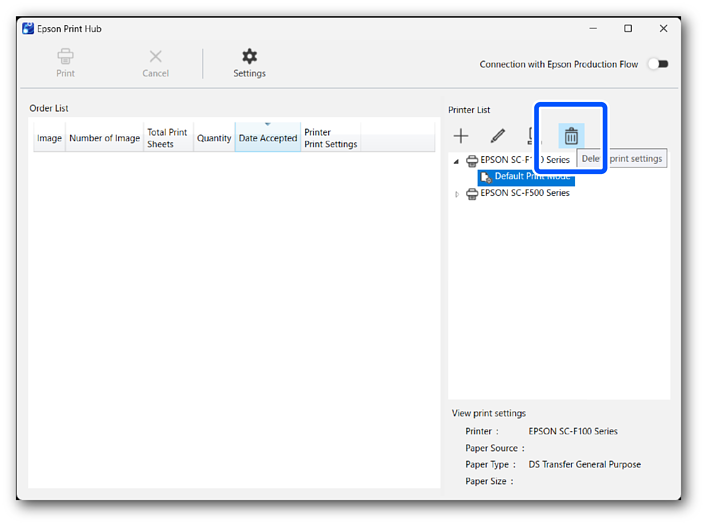
Task: Click the Printer Print Settings column header
Action: point(330,138)
